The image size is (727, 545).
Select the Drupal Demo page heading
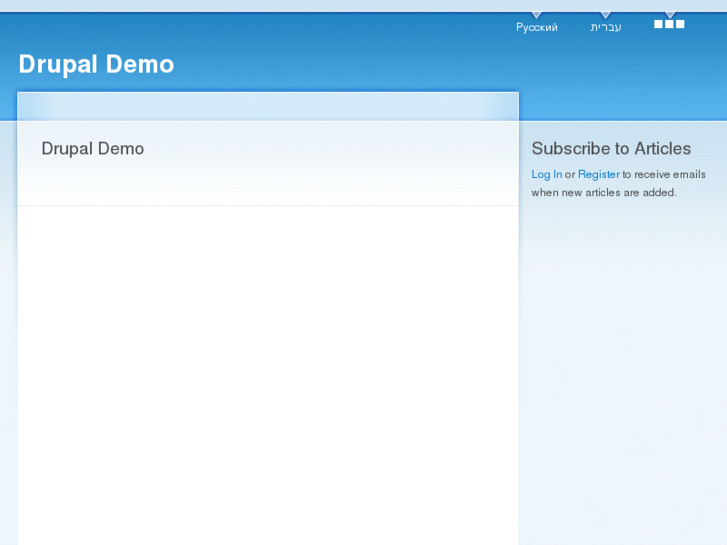[93, 148]
